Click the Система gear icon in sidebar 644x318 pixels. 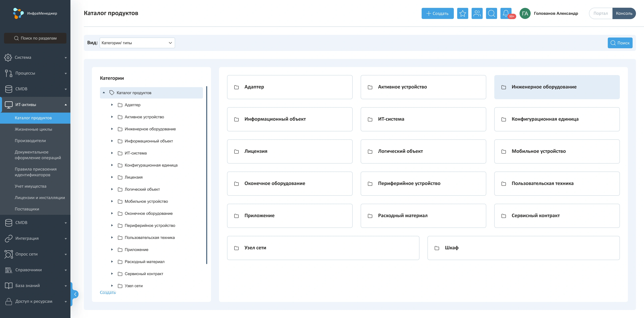pos(8,57)
